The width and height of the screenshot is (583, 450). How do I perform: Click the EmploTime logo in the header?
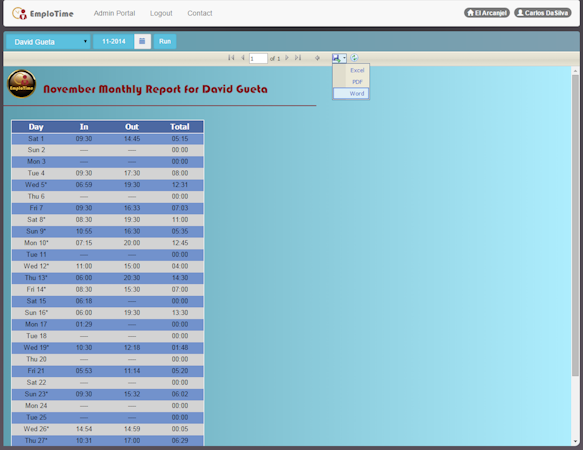tap(43, 14)
